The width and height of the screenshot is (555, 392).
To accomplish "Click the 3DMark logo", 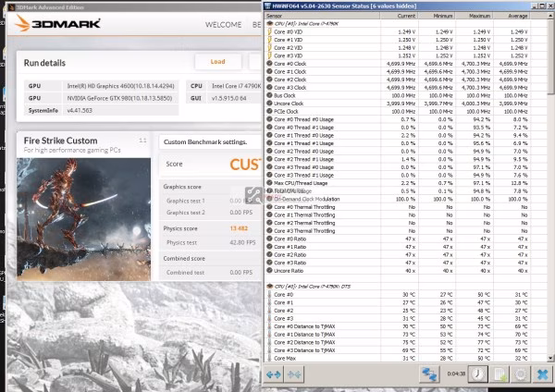I will (x=57, y=23).
